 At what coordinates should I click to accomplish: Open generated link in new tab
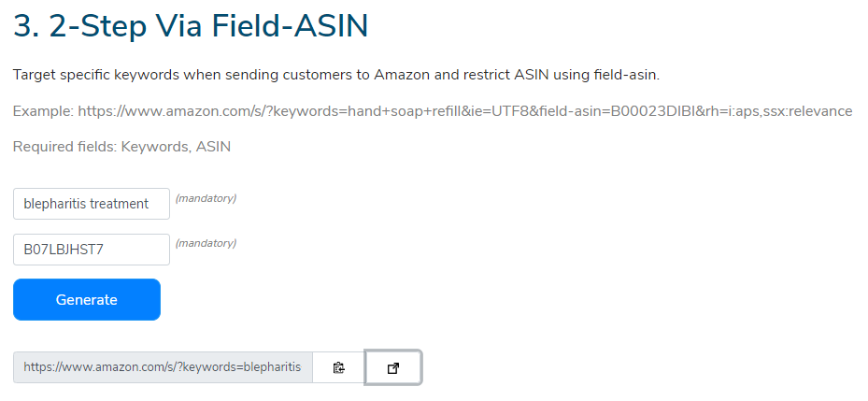click(392, 368)
